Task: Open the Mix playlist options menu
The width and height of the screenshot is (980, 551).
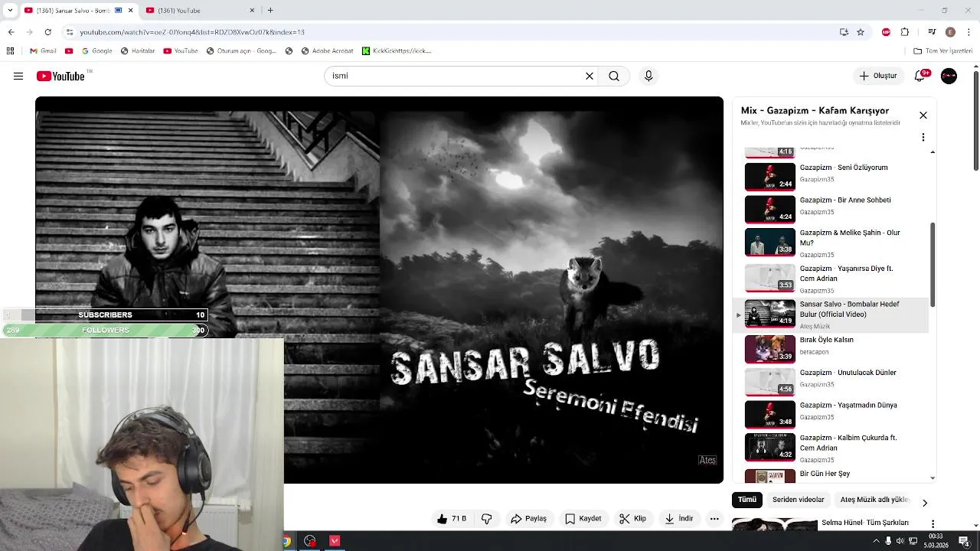Action: point(923,137)
